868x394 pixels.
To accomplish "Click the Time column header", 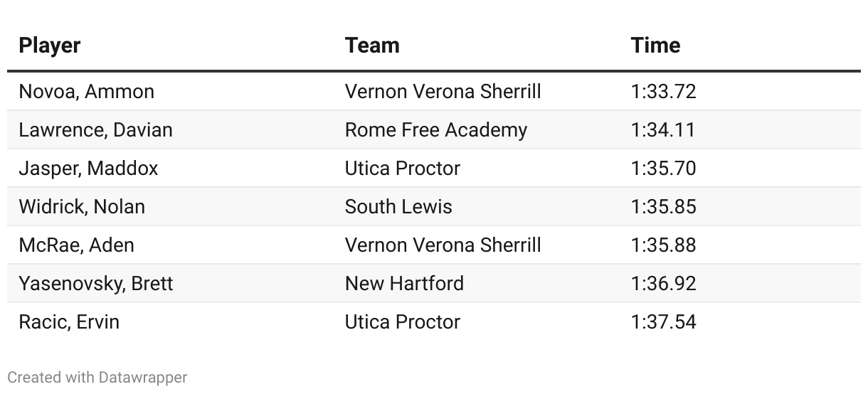I will pyautogui.click(x=655, y=46).
